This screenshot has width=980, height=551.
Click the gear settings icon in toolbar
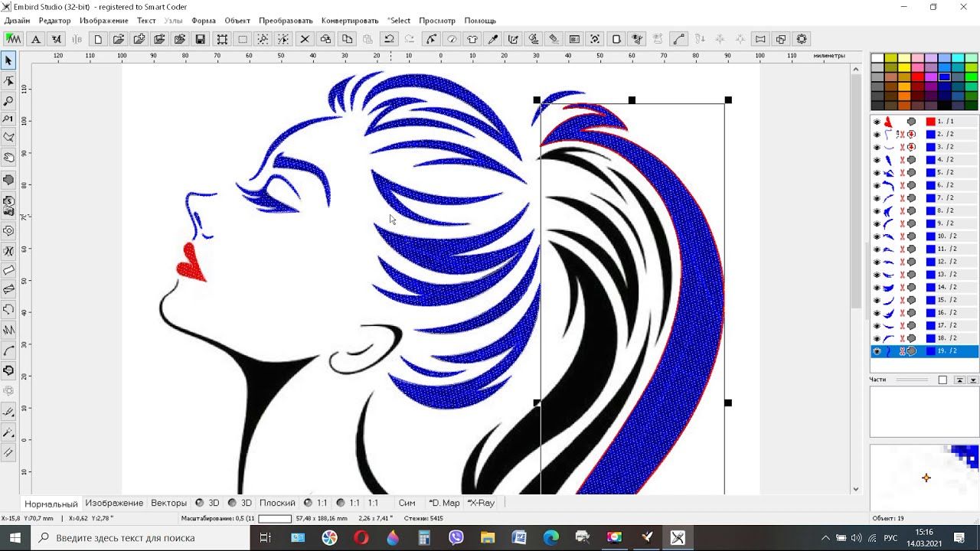[802, 39]
